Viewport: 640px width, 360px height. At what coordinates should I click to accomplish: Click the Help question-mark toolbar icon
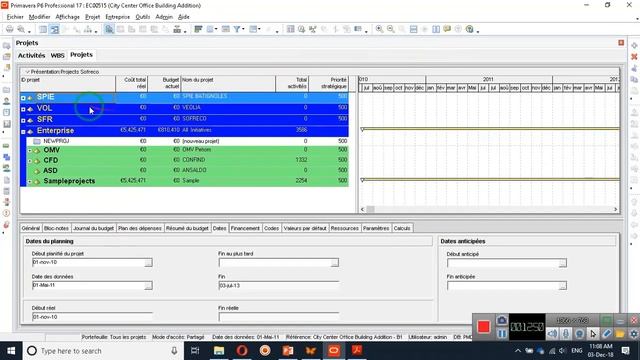coord(470,29)
